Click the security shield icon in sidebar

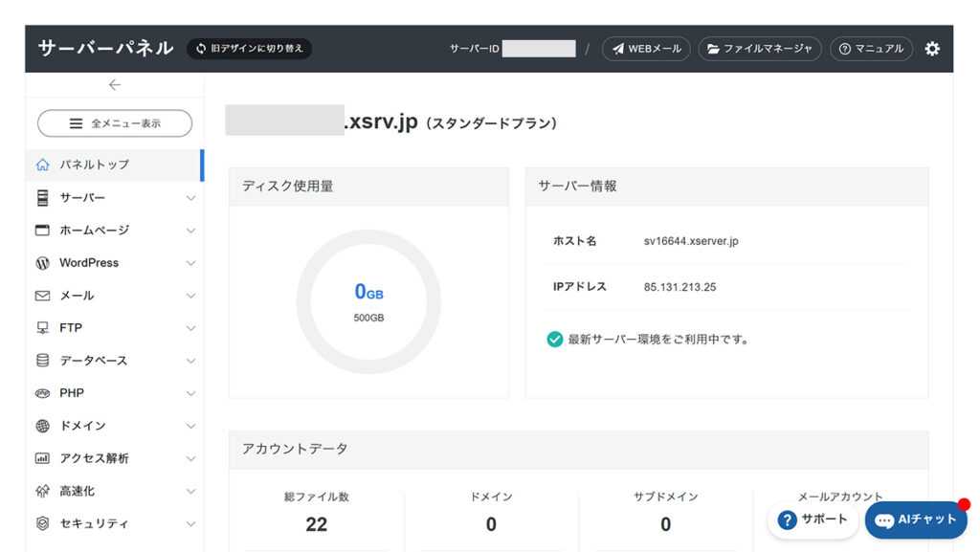42,523
